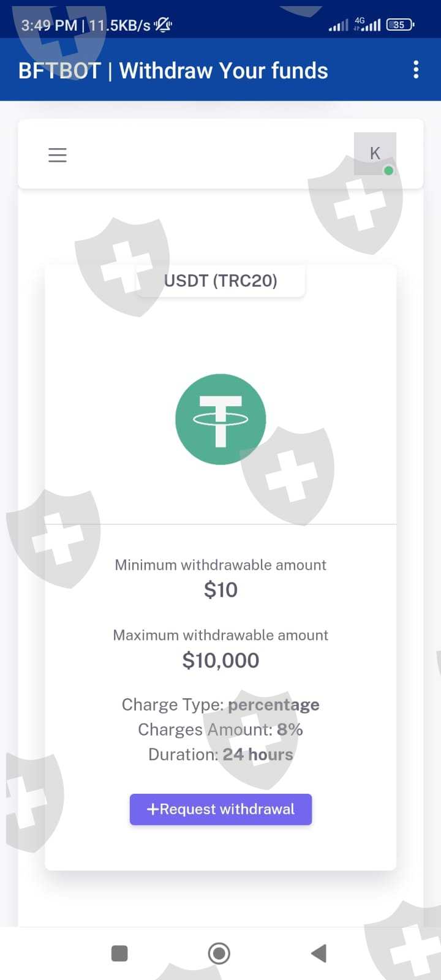Tap the battery indicator in status bar

[400, 25]
